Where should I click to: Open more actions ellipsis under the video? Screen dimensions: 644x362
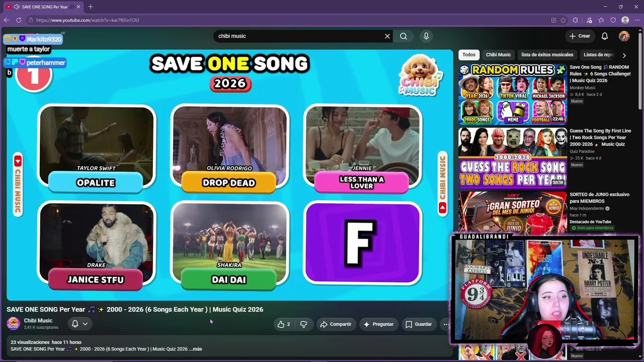click(x=445, y=324)
